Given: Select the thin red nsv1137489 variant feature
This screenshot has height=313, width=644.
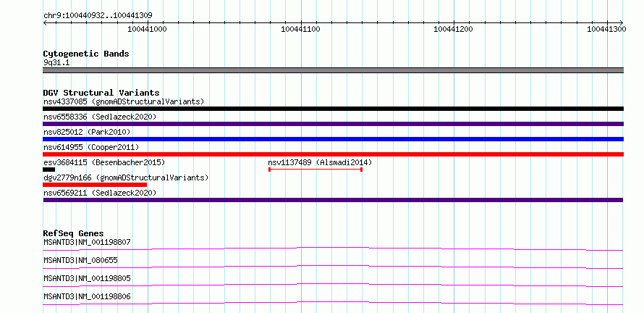Looking at the screenshot, I should pyautogui.click(x=315, y=170).
